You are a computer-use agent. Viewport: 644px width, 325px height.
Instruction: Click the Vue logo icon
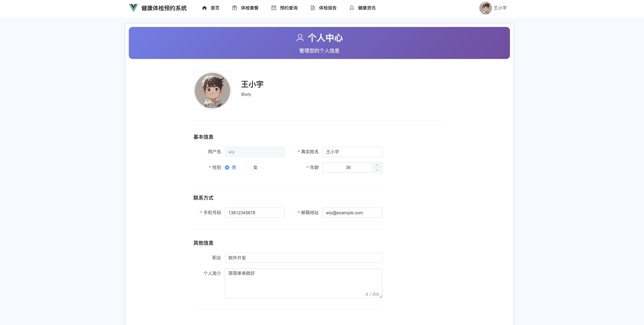click(133, 8)
